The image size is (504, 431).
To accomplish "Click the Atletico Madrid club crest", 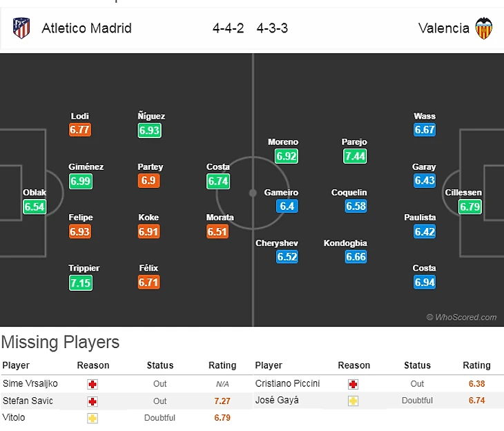I will coord(21,28).
